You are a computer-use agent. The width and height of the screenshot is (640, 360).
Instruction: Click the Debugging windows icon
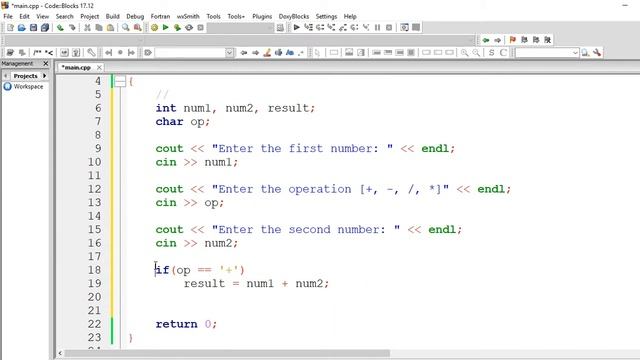coord(404,27)
